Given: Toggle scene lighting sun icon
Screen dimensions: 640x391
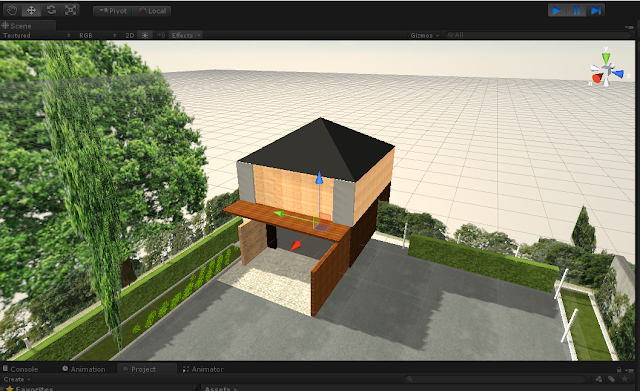Looking at the screenshot, I should 145,36.
